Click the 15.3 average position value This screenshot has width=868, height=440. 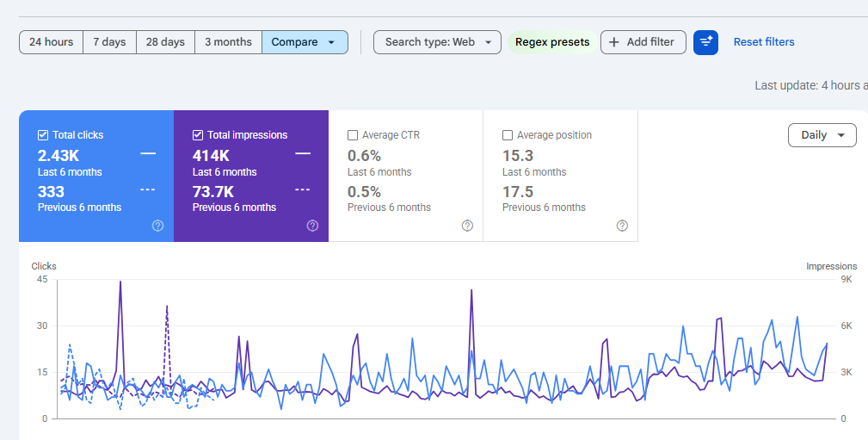point(518,156)
